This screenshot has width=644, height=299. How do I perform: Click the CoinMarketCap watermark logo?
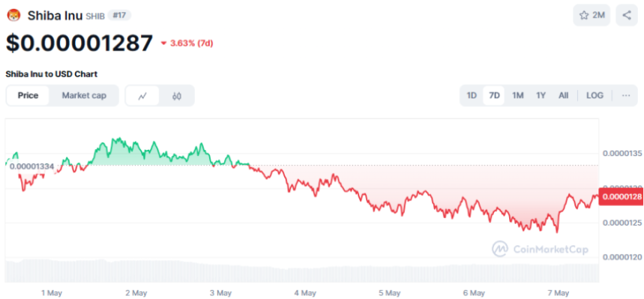[x=540, y=249]
